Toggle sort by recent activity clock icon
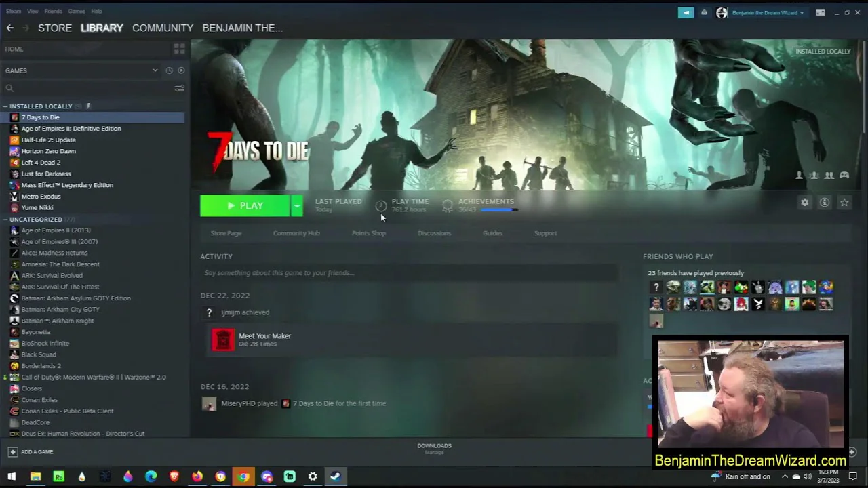The image size is (868, 488). coord(170,70)
